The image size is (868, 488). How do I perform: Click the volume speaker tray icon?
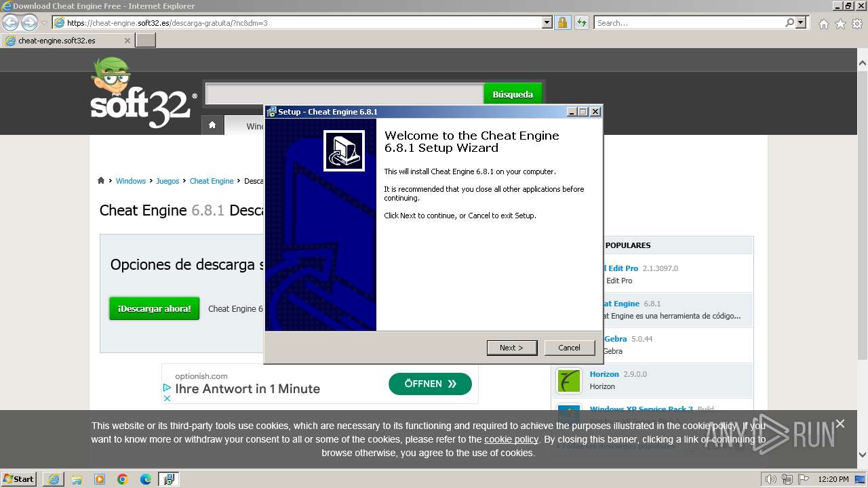(x=771, y=479)
